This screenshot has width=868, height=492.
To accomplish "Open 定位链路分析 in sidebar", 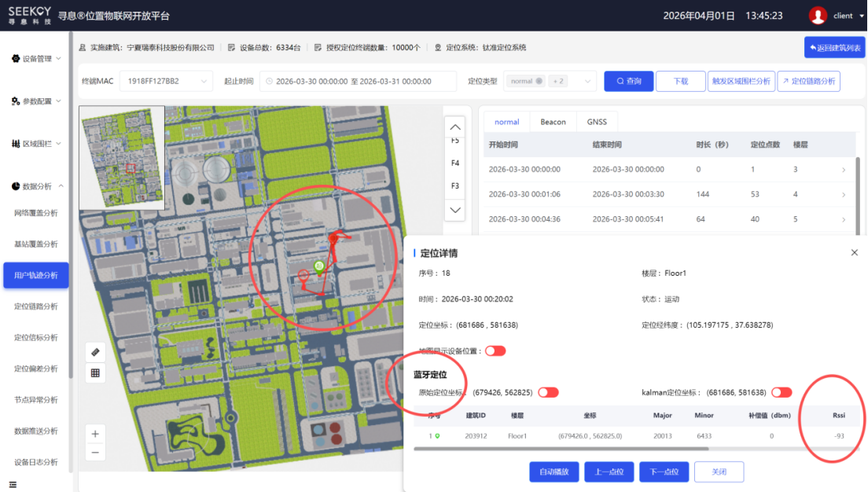I will coord(36,307).
